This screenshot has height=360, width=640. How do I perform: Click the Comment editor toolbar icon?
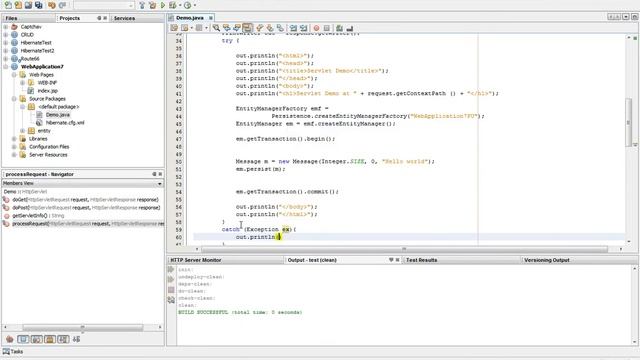coord(339,28)
